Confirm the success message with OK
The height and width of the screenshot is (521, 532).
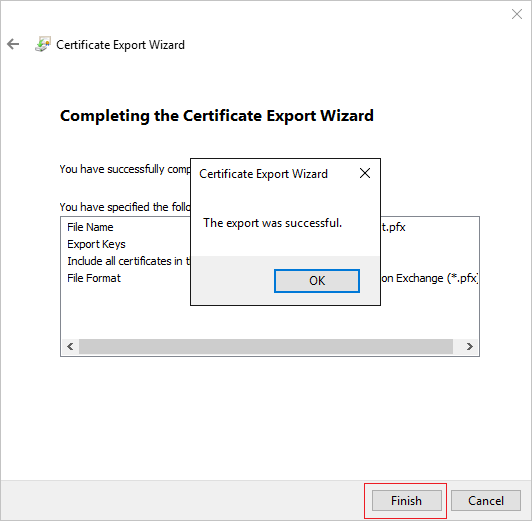[x=317, y=281]
